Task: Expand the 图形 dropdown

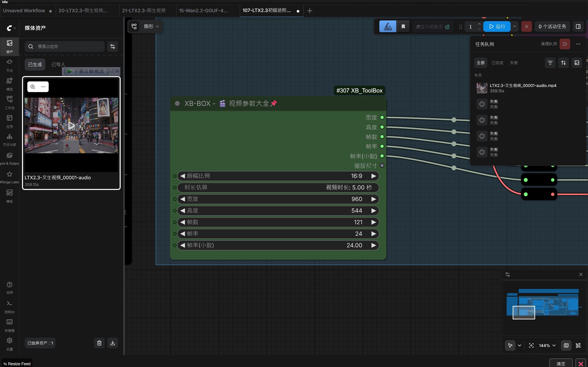Action: (x=151, y=26)
